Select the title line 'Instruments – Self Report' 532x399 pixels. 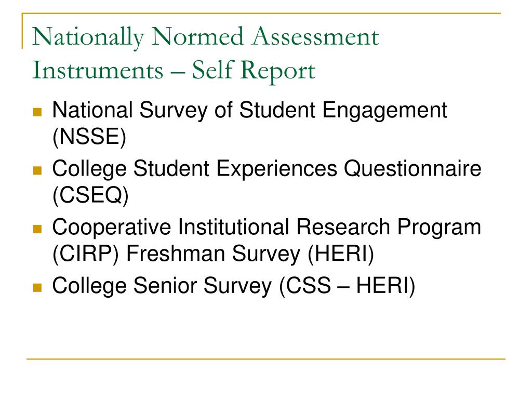pyautogui.click(x=174, y=71)
